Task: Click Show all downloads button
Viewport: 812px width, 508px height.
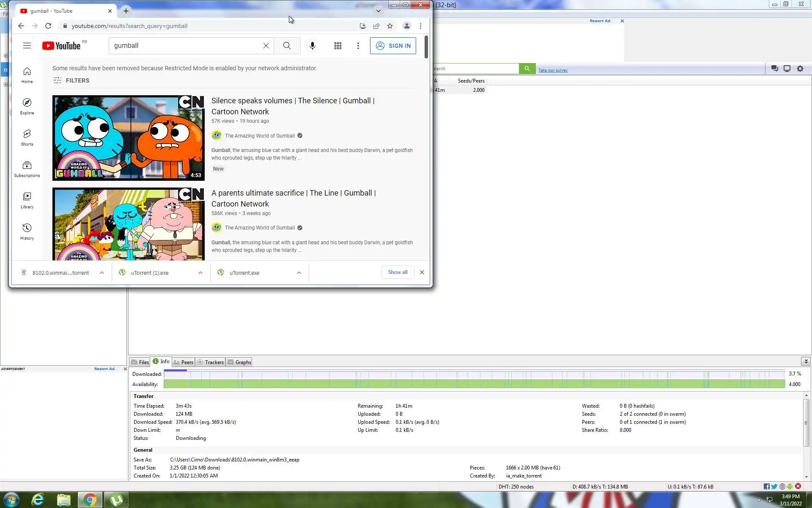Action: (398, 272)
